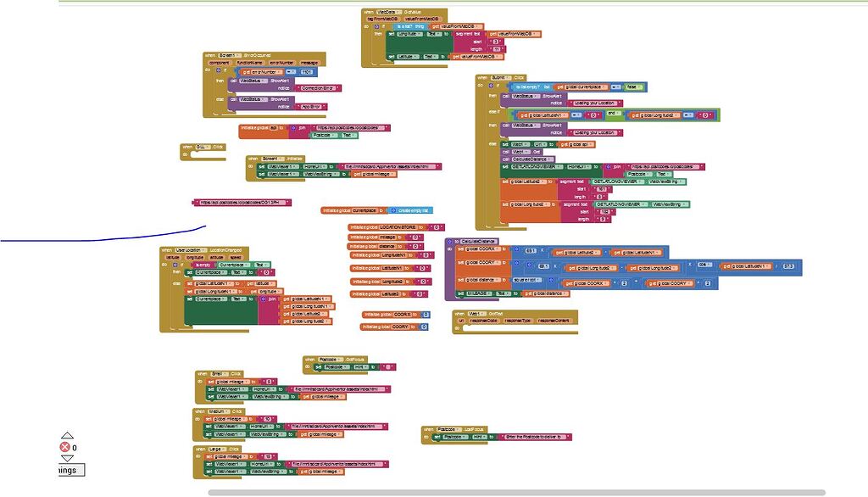
Task: Click the down triangle below error icon
Action: pos(66,458)
